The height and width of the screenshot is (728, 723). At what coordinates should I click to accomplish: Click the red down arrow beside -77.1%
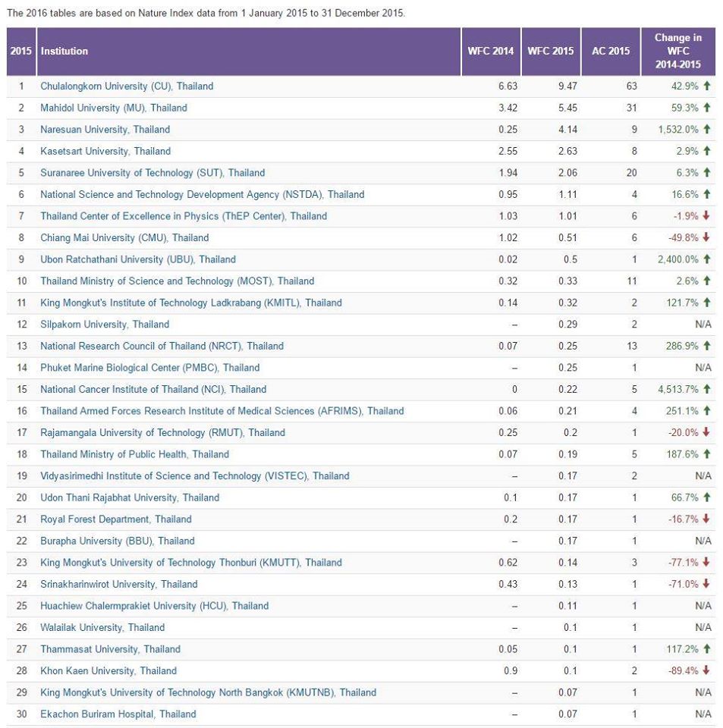tap(706, 563)
